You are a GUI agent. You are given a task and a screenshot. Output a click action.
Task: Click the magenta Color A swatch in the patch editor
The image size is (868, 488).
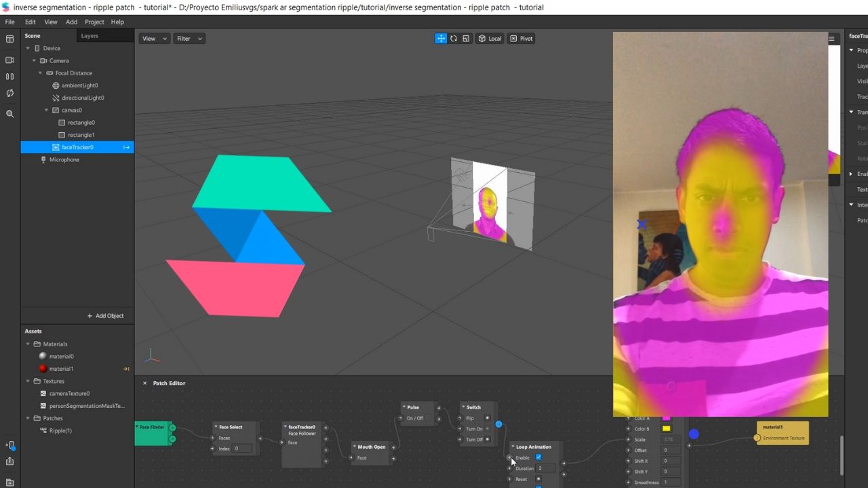pos(667,418)
